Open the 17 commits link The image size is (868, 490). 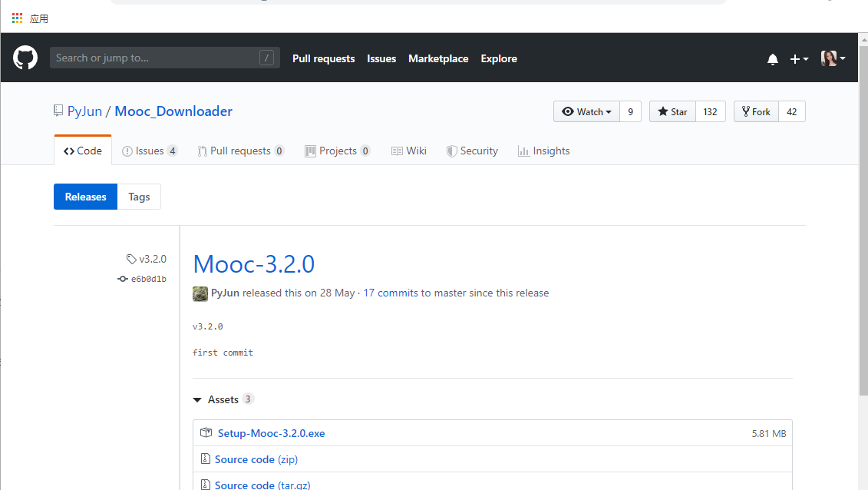(x=391, y=293)
